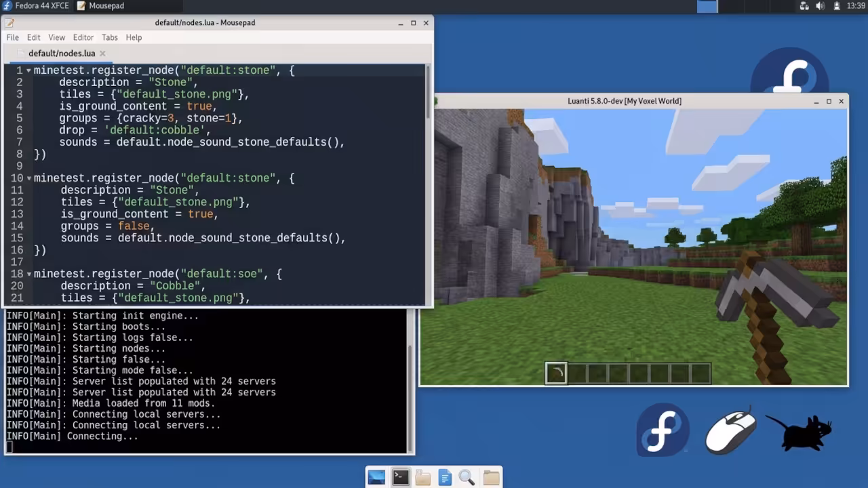Screen dimensions: 868x488
Task: Click code line groups = {cracky=3, stone=1}
Action: point(151,118)
